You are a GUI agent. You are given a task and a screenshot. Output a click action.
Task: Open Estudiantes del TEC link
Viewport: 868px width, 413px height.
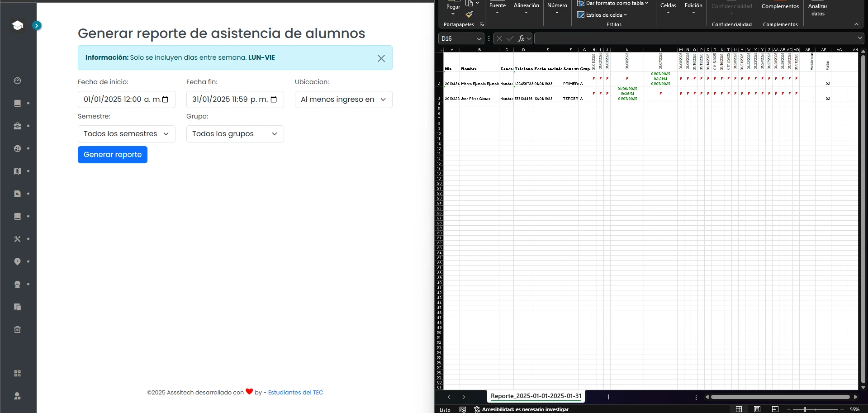click(x=296, y=393)
